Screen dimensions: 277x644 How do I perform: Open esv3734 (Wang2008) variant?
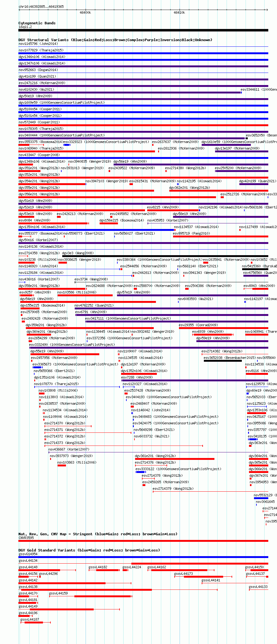tap(91, 279)
